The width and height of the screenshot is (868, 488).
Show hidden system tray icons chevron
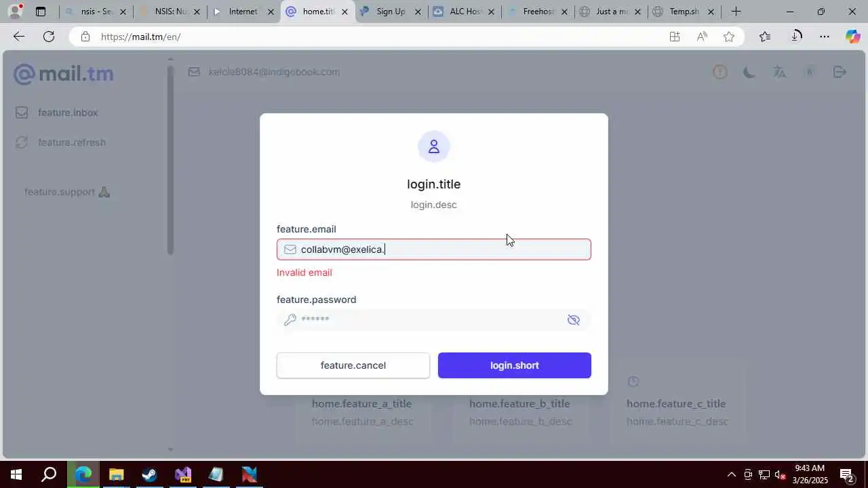pyautogui.click(x=731, y=474)
